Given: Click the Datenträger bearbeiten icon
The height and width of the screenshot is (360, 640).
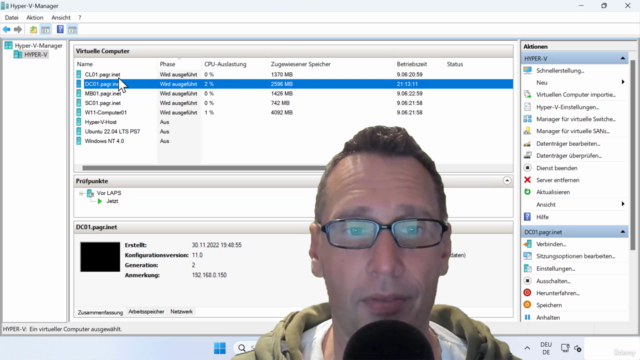Looking at the screenshot, I should pos(527,144).
